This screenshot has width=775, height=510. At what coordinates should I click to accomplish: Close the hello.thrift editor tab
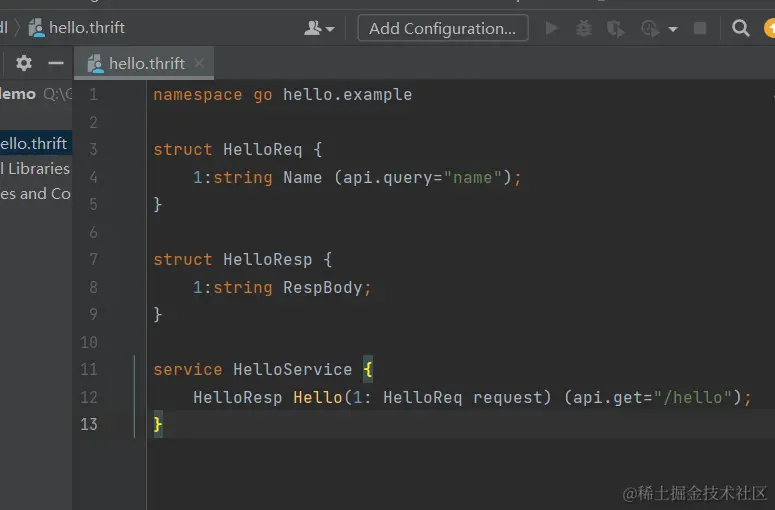click(199, 63)
